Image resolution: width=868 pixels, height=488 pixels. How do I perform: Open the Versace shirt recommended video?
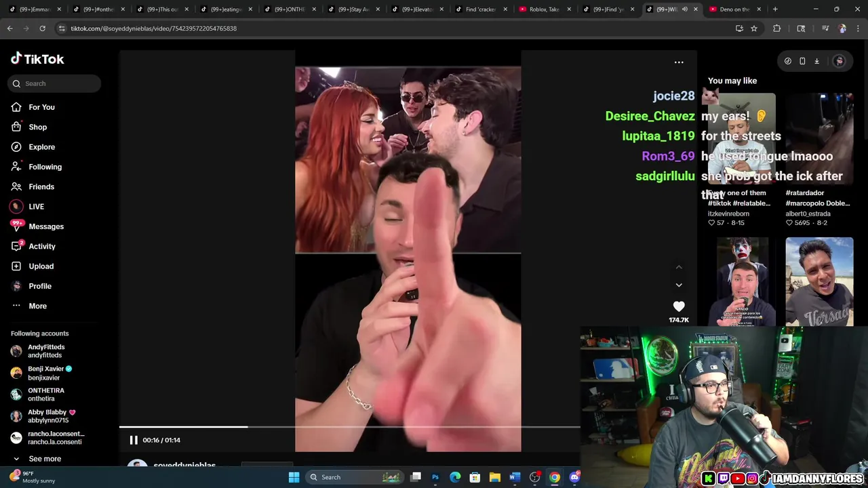coord(819,281)
